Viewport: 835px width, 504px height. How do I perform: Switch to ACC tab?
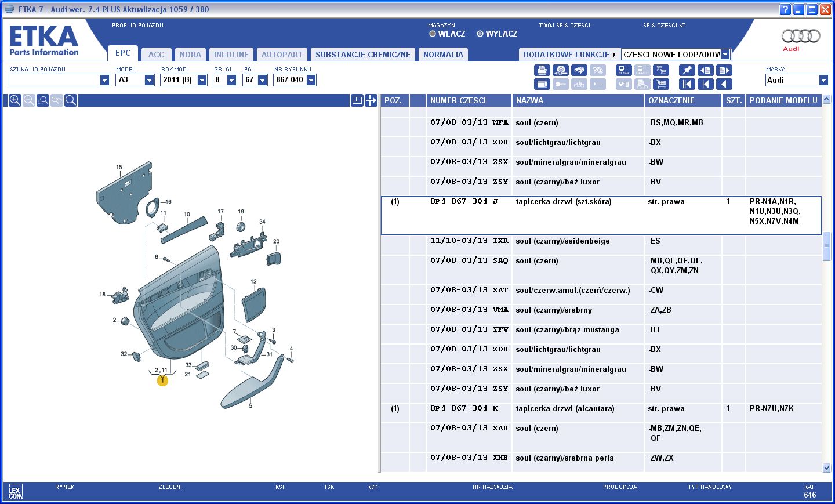156,55
